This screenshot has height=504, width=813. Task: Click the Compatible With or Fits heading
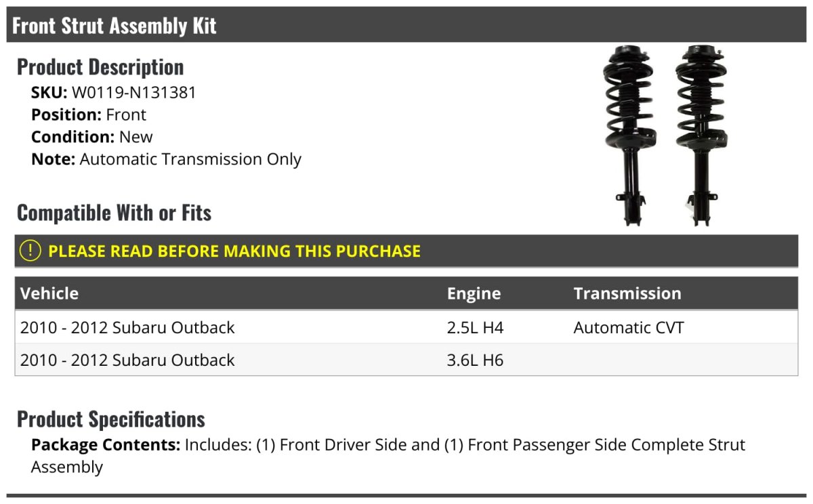point(114,213)
